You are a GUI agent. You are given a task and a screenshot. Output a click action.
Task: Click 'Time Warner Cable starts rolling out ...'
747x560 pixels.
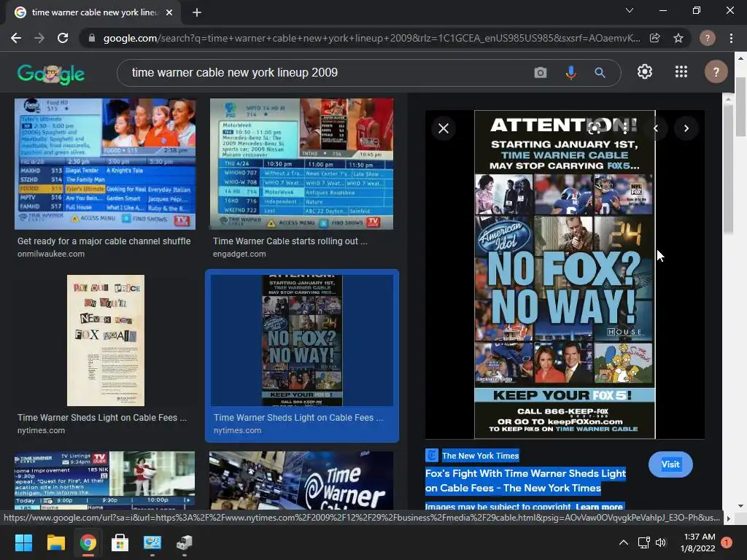(290, 241)
